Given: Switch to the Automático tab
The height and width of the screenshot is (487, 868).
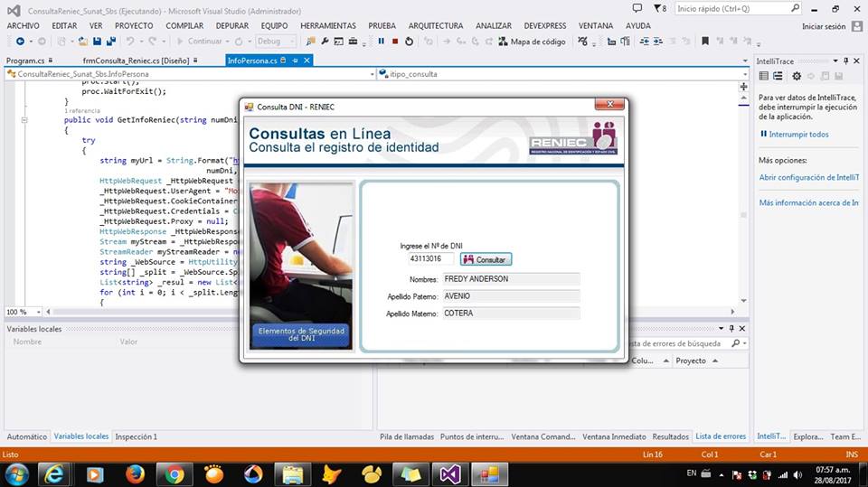Looking at the screenshot, I should pos(26,436).
